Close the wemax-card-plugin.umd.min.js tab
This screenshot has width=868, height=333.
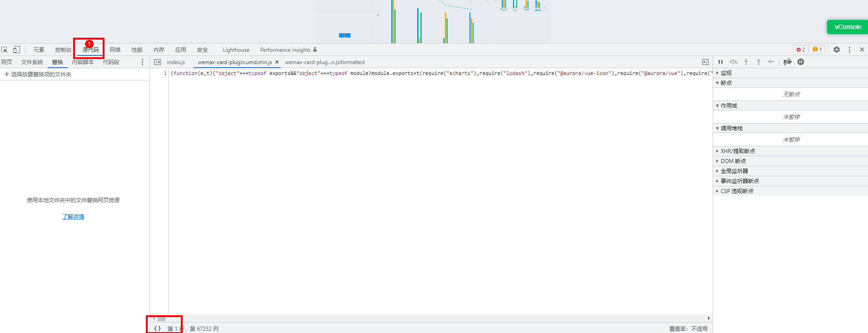click(x=277, y=62)
